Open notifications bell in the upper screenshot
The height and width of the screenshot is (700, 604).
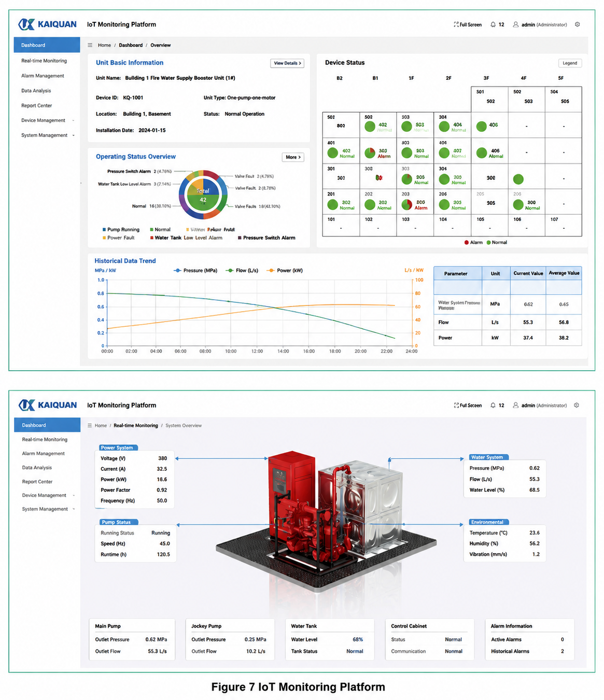(x=493, y=24)
